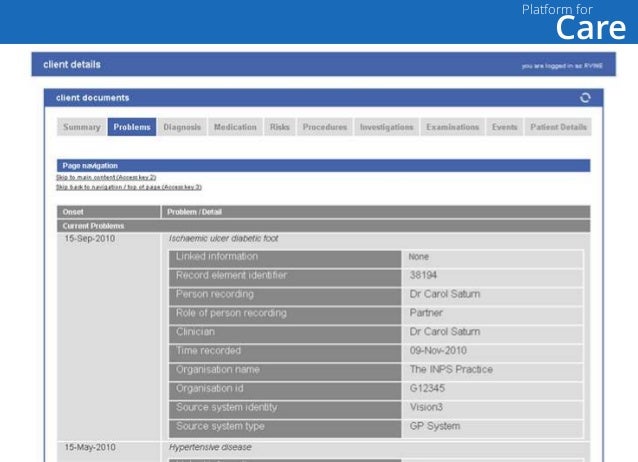Click the refresh icon in client documents header
Image resolution: width=638 pixels, height=462 pixels.
[585, 98]
